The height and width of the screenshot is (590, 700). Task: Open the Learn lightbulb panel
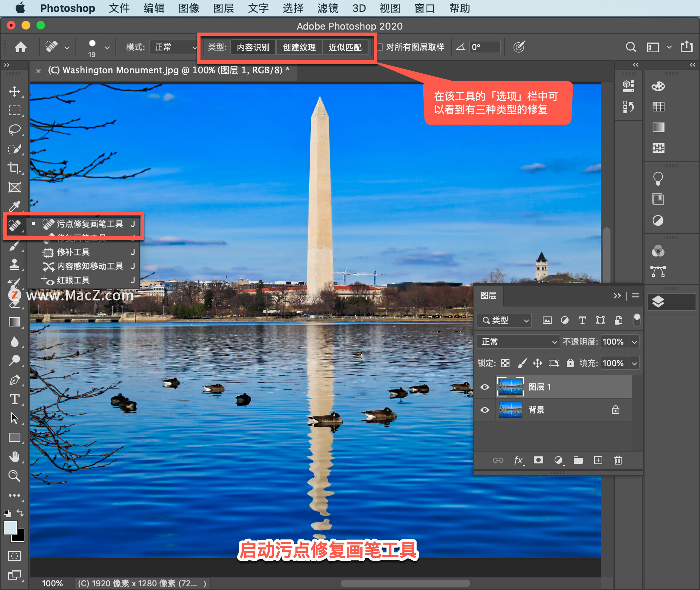point(658,178)
